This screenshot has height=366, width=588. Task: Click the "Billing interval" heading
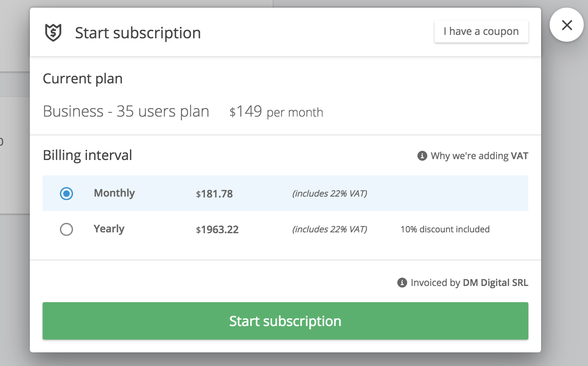(x=87, y=155)
